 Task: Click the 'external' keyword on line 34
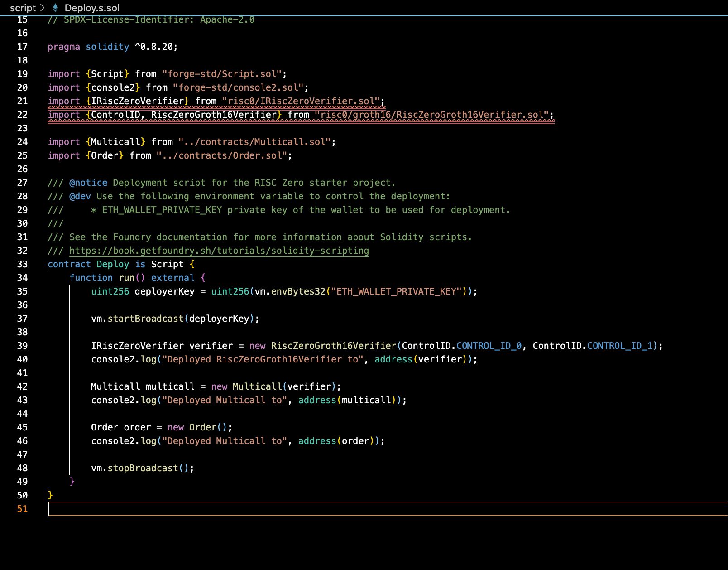click(x=173, y=278)
